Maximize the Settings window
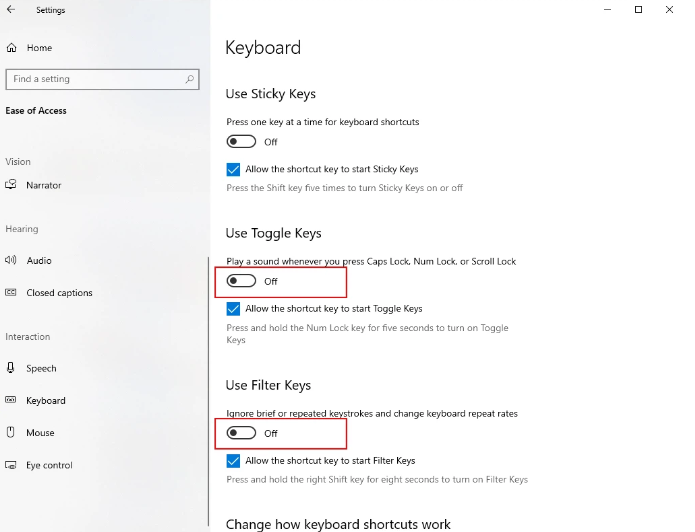 [638, 9]
